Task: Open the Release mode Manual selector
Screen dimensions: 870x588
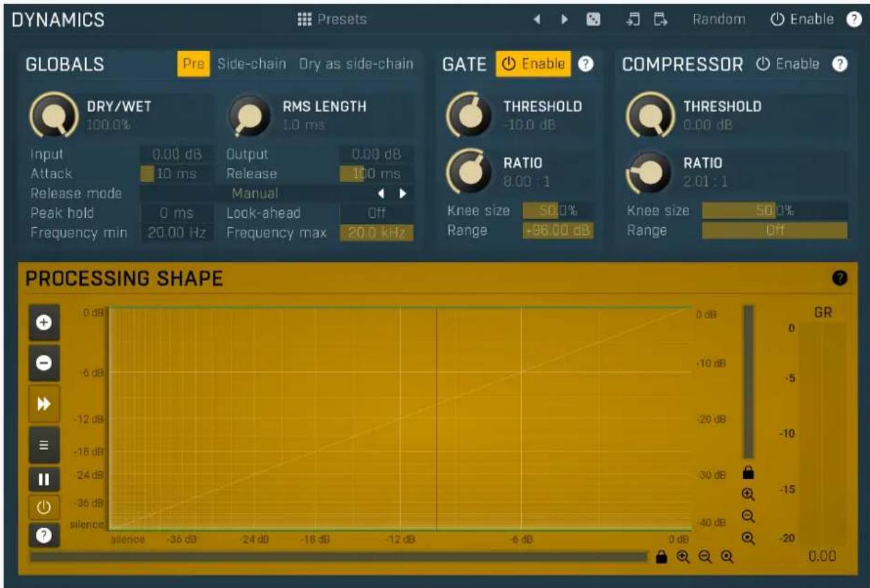Action: click(255, 193)
